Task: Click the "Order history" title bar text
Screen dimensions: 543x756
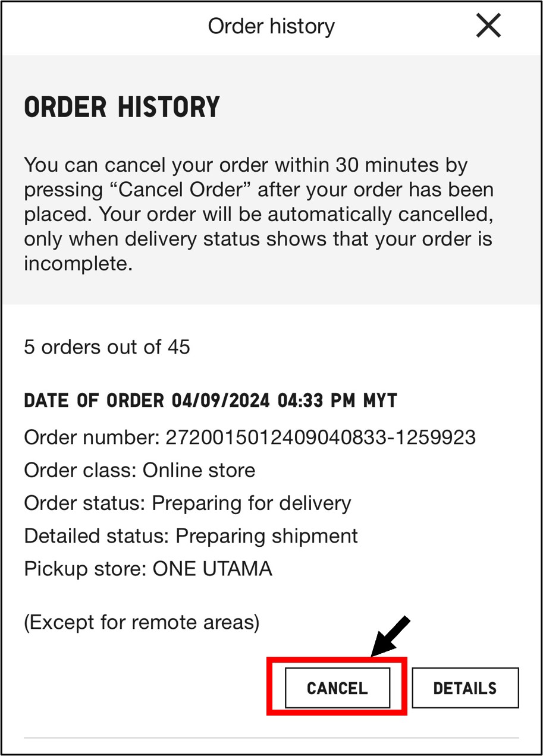Action: pyautogui.click(x=271, y=26)
